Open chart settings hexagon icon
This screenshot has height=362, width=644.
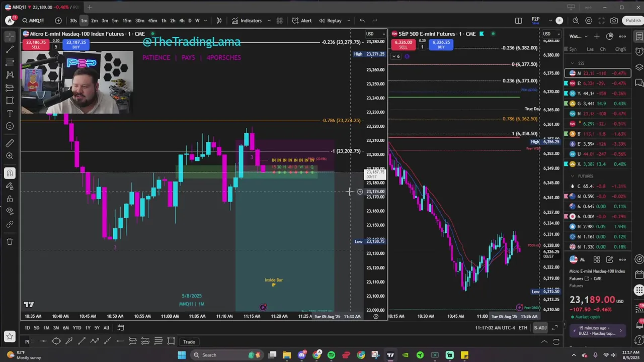tap(588, 21)
